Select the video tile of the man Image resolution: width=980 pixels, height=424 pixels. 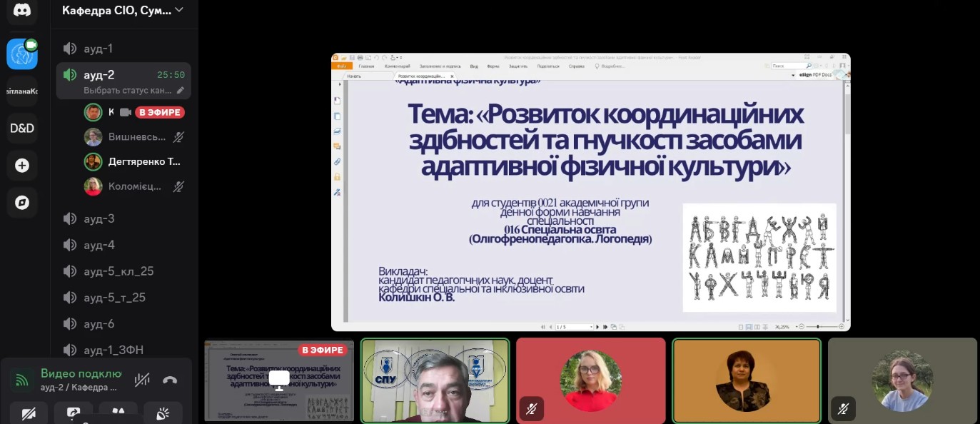click(435, 381)
